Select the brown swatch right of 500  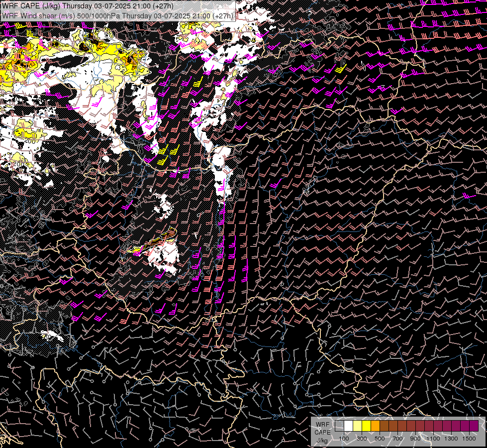pyautogui.click(x=384, y=426)
